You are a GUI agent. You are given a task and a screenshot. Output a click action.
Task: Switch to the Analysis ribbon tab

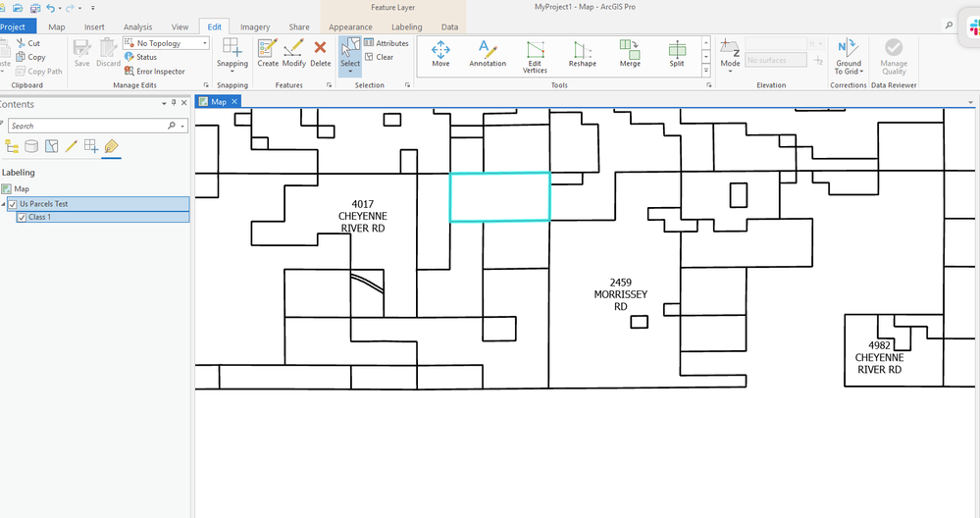pos(137,26)
